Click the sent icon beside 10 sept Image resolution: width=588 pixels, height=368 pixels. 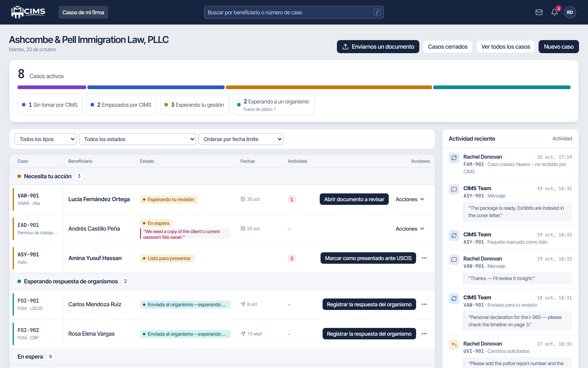point(243,334)
